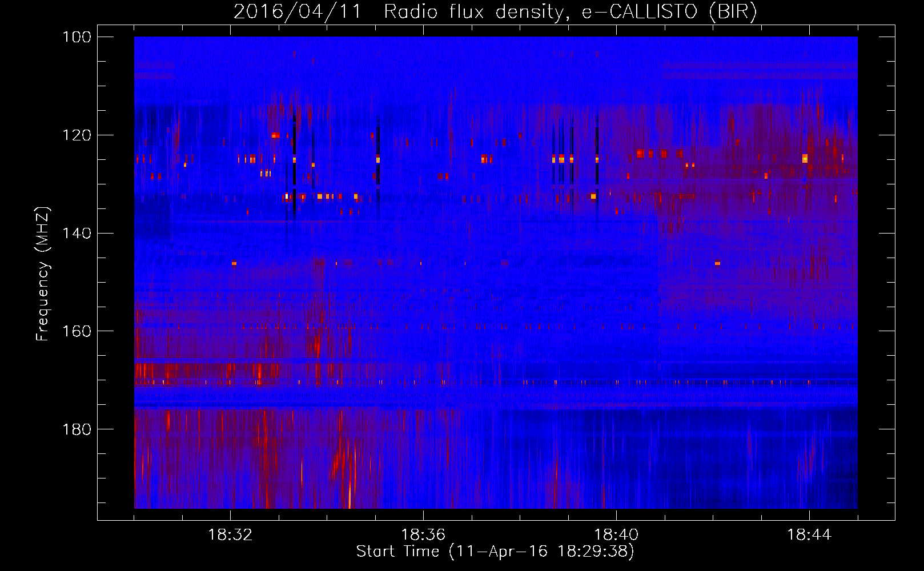Click the 18:44 time tick label

(x=809, y=535)
